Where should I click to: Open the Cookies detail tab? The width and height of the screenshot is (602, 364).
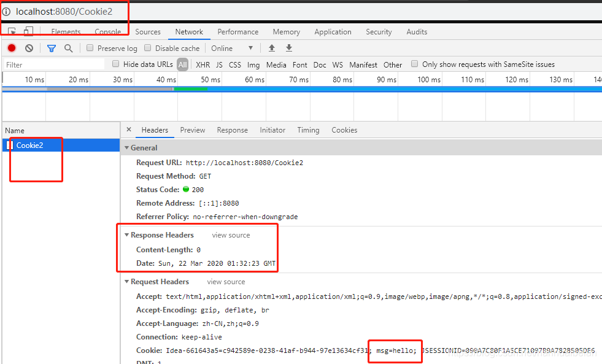coord(344,130)
